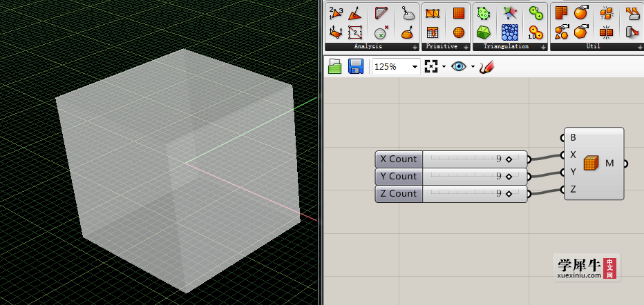The width and height of the screenshot is (644, 305).
Task: Select the Convex Hull green dotted shape icon
Action: tap(484, 14)
